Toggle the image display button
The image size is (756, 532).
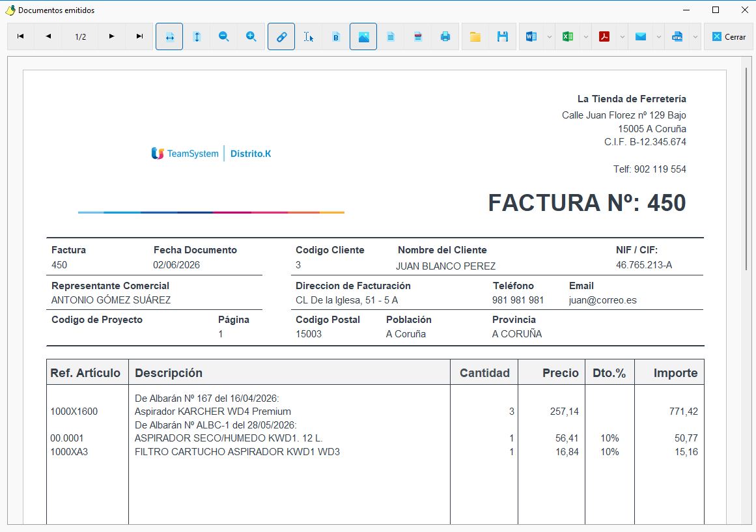coord(363,36)
